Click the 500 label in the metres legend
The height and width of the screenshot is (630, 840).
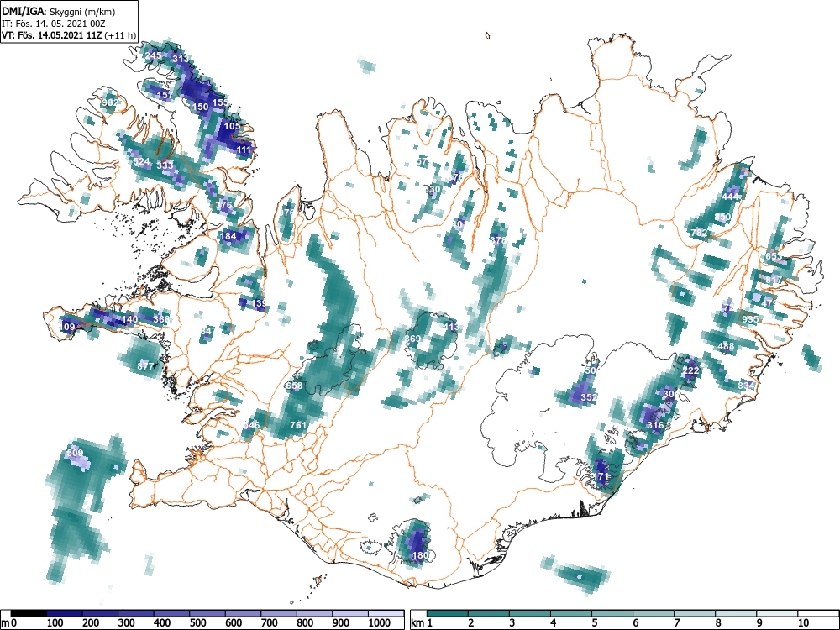point(198,623)
